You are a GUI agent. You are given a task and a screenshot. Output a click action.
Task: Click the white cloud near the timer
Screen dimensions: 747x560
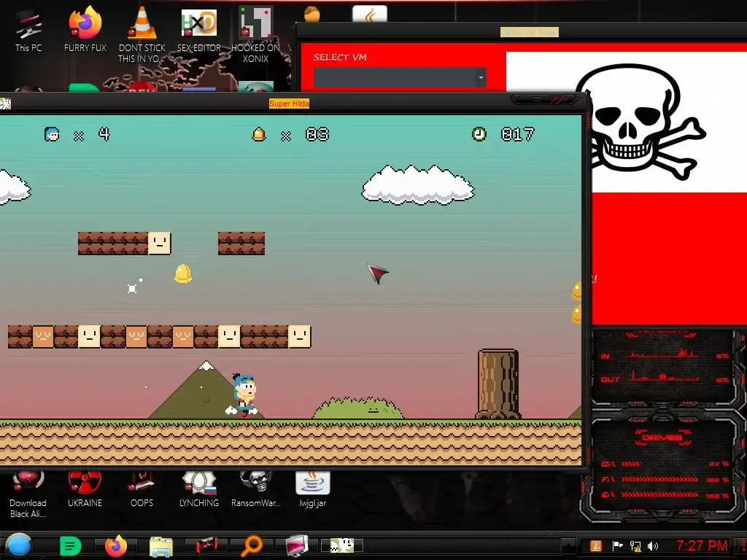click(418, 185)
